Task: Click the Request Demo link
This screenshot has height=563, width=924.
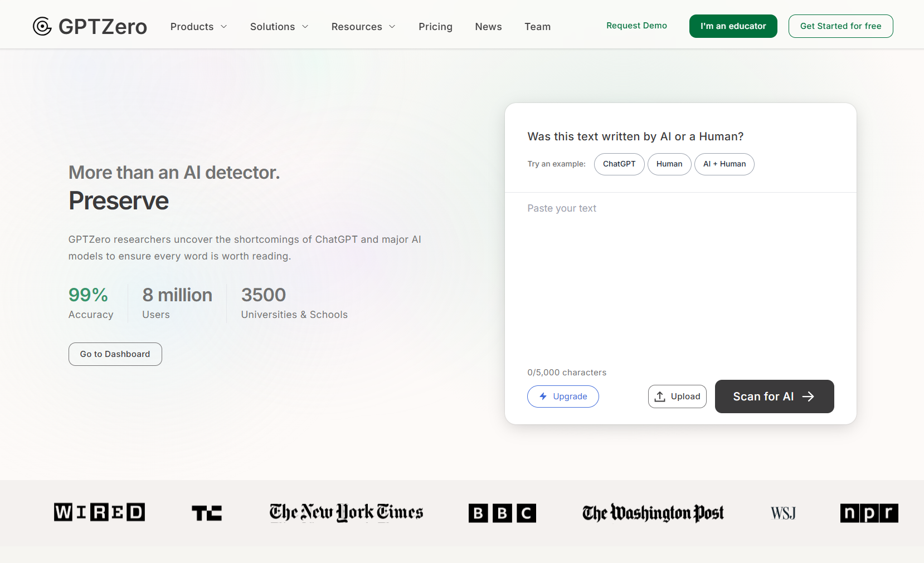Action: [636, 26]
